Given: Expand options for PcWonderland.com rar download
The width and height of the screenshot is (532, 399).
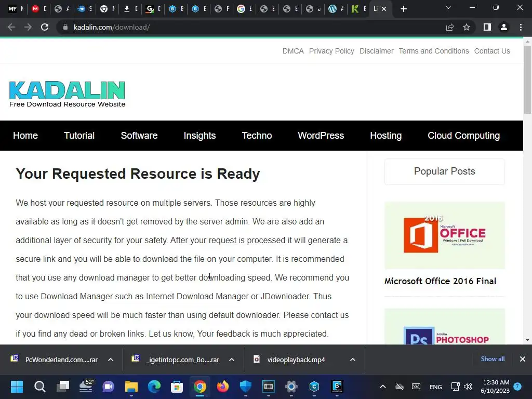Looking at the screenshot, I should (111, 360).
